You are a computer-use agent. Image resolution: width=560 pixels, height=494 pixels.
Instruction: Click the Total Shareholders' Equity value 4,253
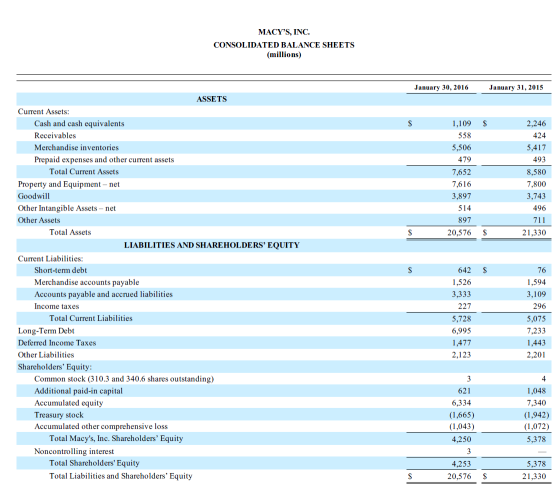point(461,464)
